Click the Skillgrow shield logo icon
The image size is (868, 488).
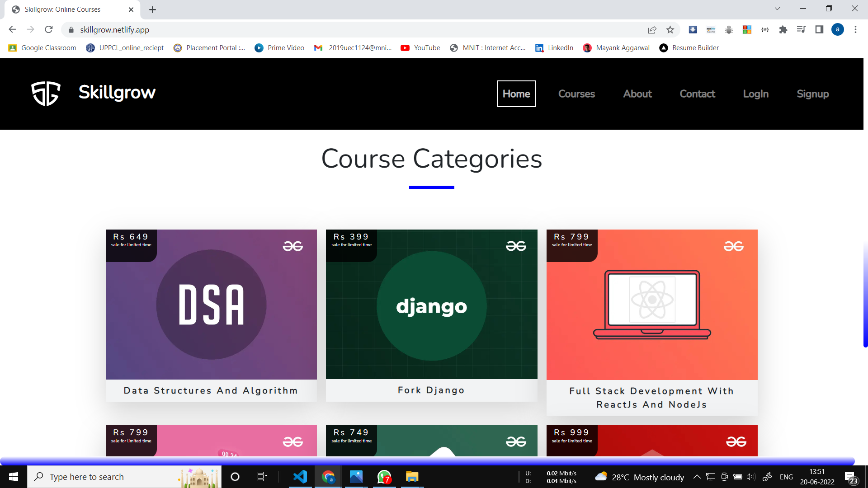point(46,94)
